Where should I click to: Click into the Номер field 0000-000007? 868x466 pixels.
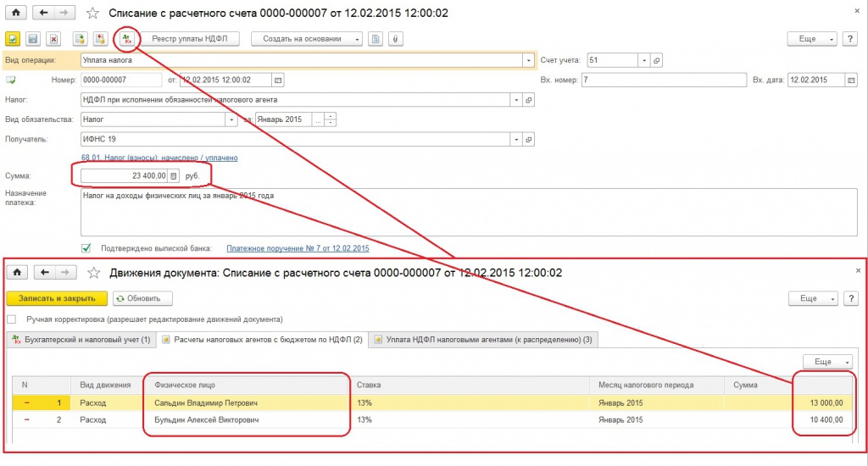[x=121, y=80]
